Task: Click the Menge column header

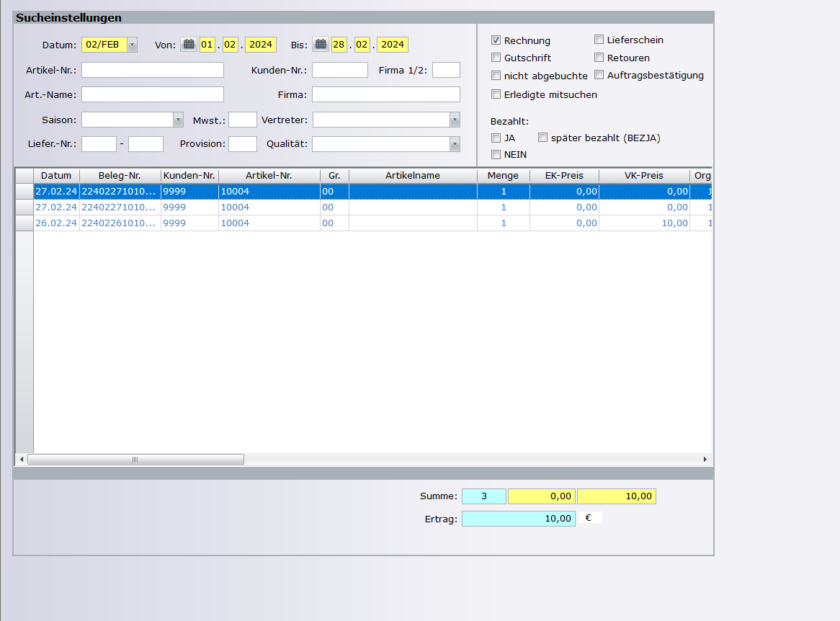Action: [504, 176]
